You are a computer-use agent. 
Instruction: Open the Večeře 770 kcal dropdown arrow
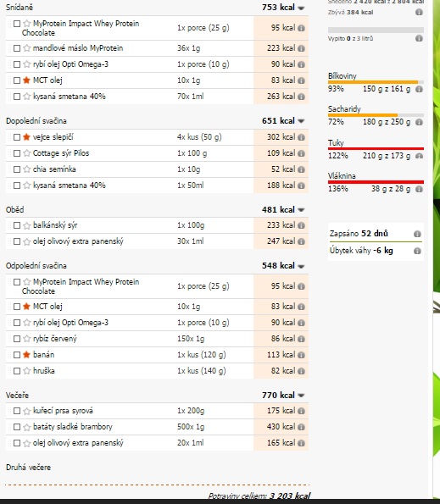(301, 396)
